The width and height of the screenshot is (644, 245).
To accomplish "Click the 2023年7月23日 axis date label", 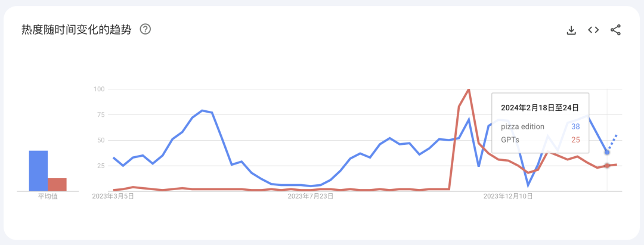I will [x=310, y=196].
